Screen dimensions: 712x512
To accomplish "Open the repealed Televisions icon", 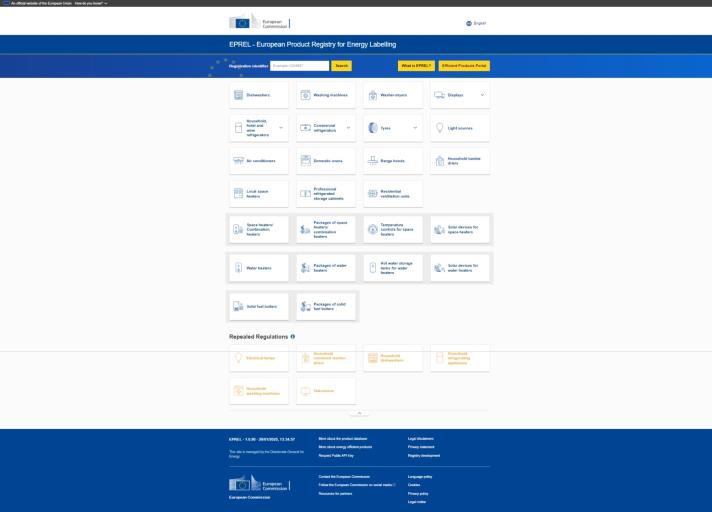I will click(306, 391).
